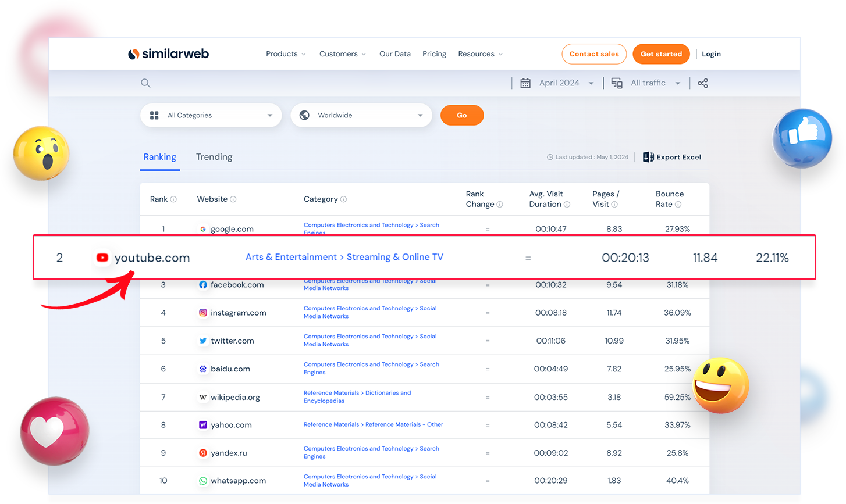Click the Login link
This screenshot has height=504, width=846.
pyautogui.click(x=711, y=54)
